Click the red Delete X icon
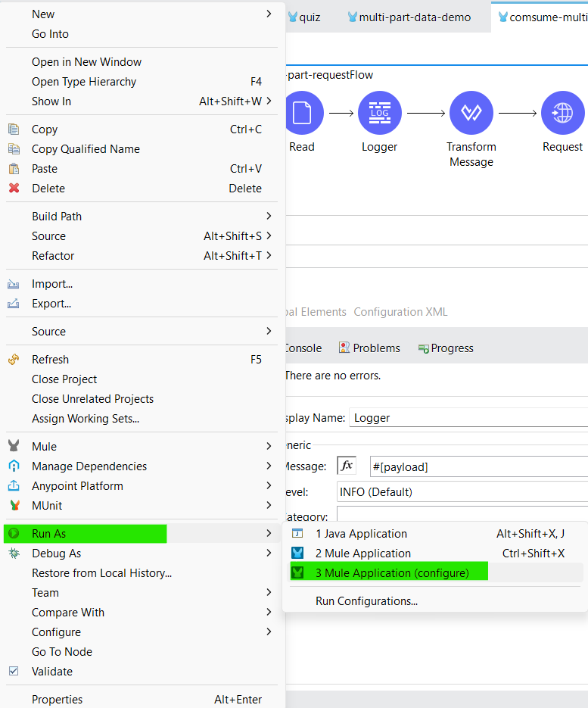Image resolution: width=588 pixels, height=708 pixels. [x=14, y=189]
